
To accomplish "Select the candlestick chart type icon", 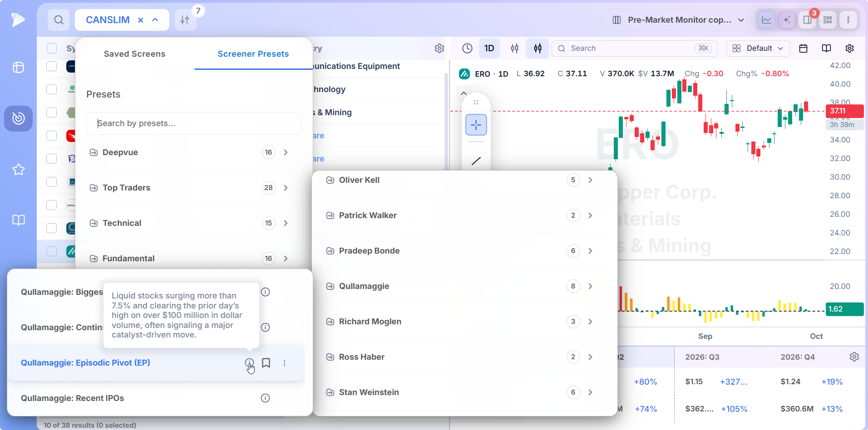I will pyautogui.click(x=538, y=49).
